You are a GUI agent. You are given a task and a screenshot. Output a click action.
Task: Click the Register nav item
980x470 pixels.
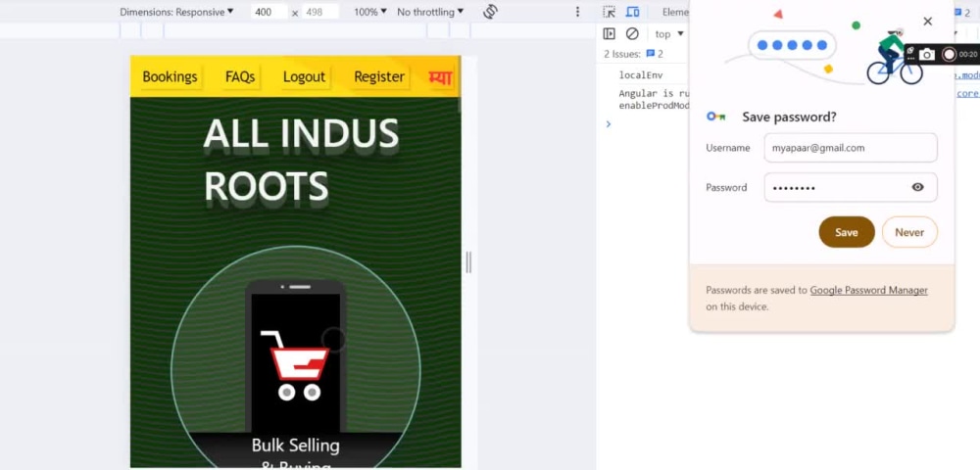pos(379,76)
